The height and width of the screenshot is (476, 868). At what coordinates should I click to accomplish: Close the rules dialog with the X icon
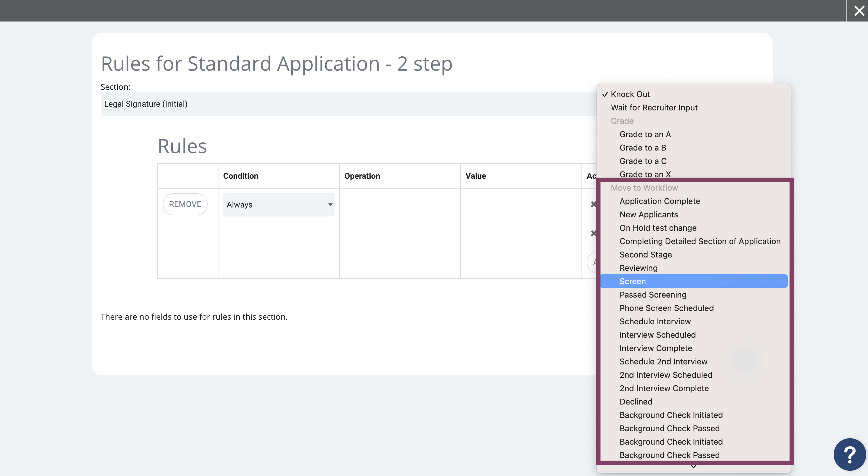[x=859, y=11]
